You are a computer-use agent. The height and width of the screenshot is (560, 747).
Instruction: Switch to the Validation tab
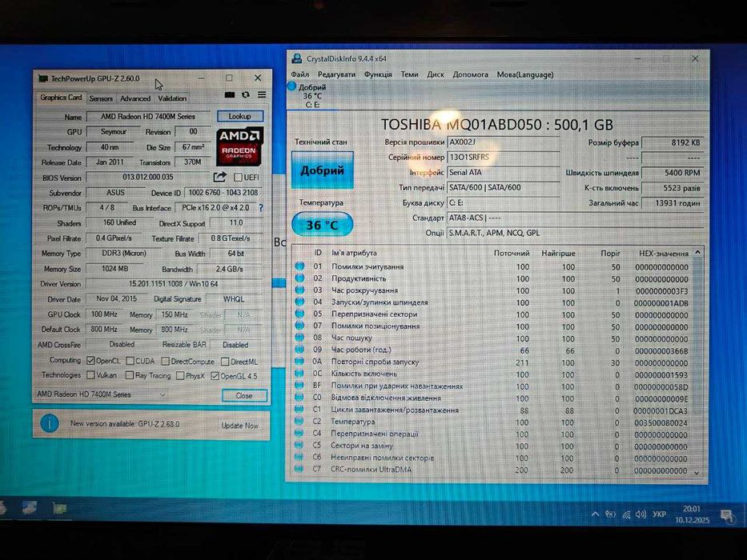click(172, 98)
